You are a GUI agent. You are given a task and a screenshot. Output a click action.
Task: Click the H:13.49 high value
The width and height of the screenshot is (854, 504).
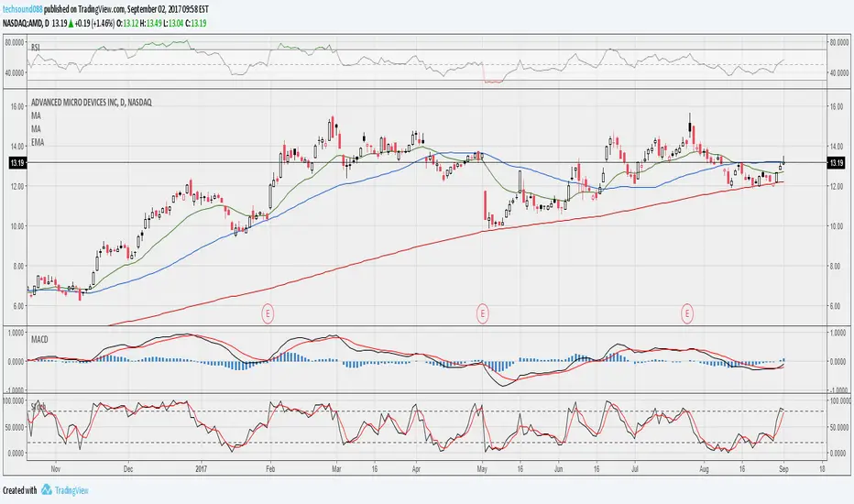[x=150, y=24]
